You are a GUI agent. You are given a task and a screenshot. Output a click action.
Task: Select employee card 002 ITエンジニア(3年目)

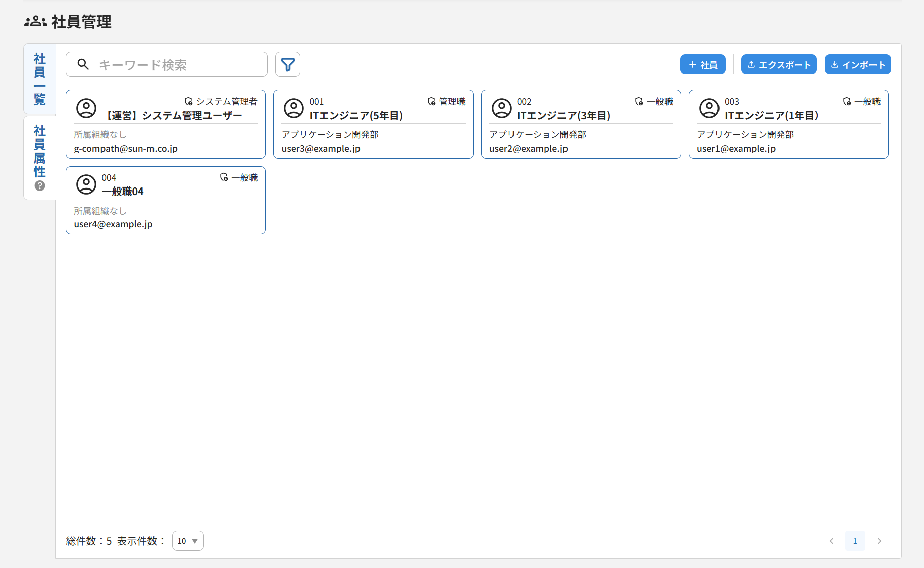581,124
